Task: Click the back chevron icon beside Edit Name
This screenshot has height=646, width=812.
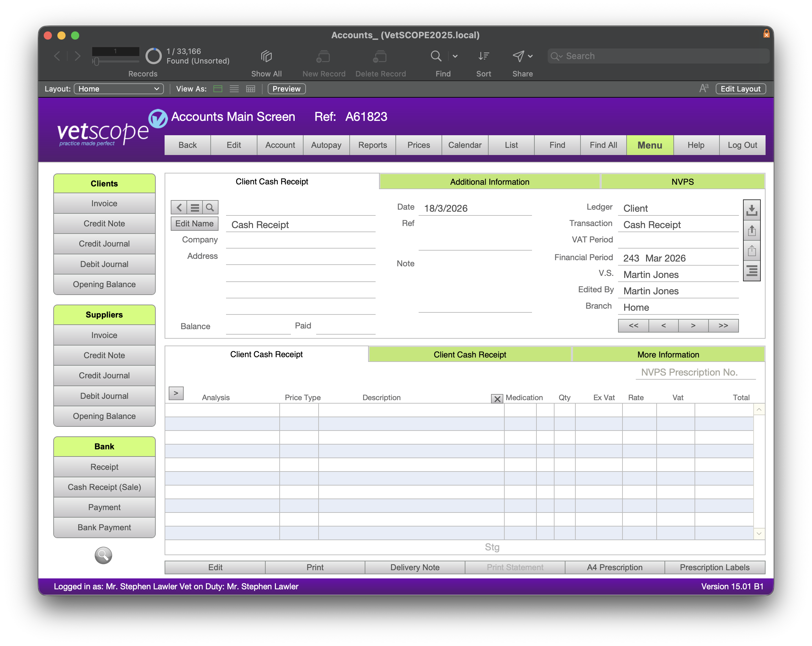Action: tap(179, 207)
